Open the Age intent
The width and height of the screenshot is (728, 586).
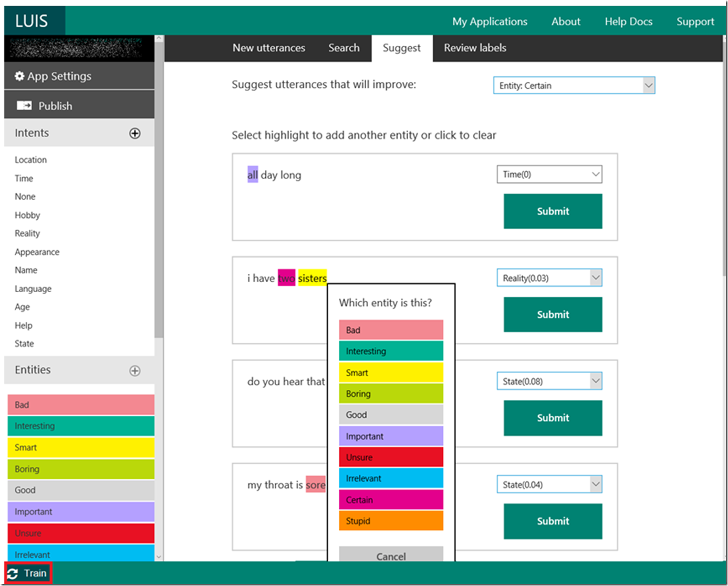pos(22,307)
